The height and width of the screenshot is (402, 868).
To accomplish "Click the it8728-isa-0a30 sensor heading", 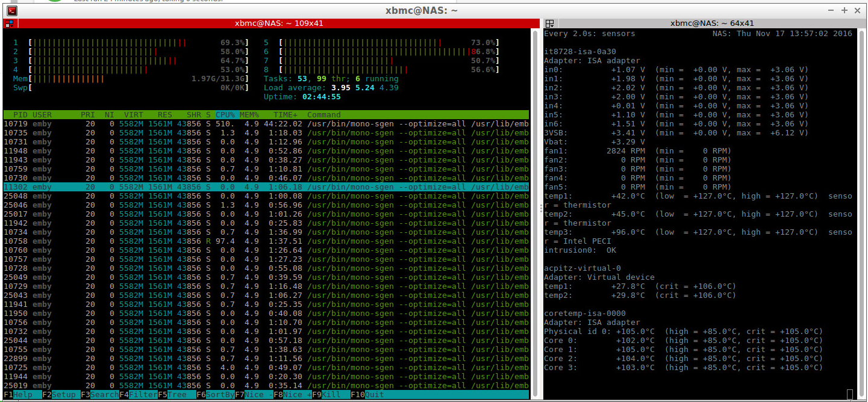I will coord(580,52).
